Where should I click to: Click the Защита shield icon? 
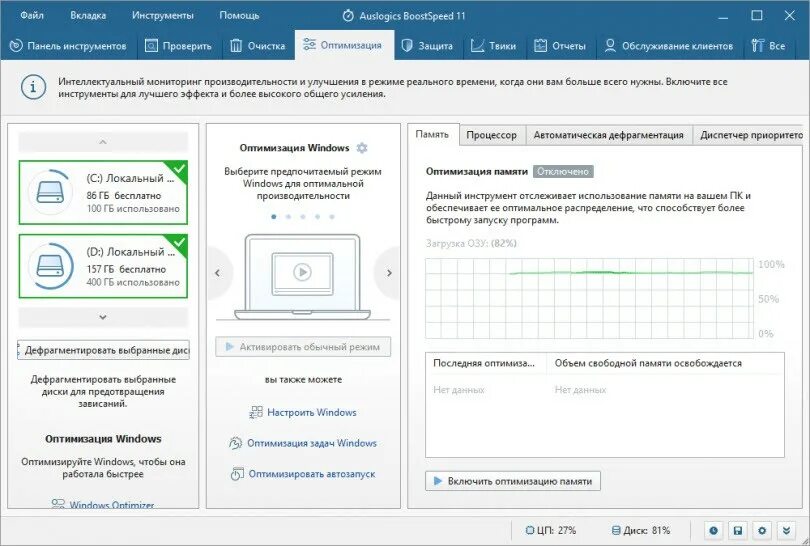point(407,46)
